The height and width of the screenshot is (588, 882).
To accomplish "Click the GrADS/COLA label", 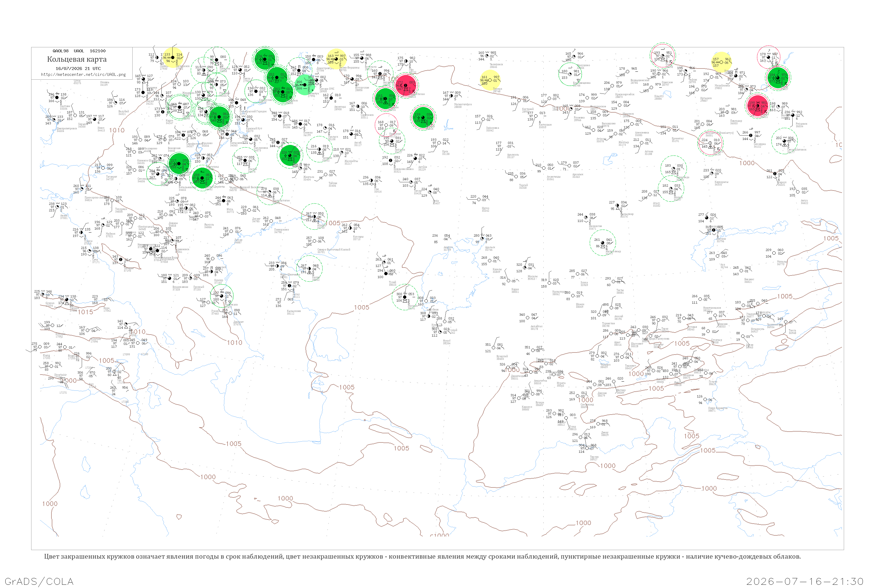I will pos(39,582).
